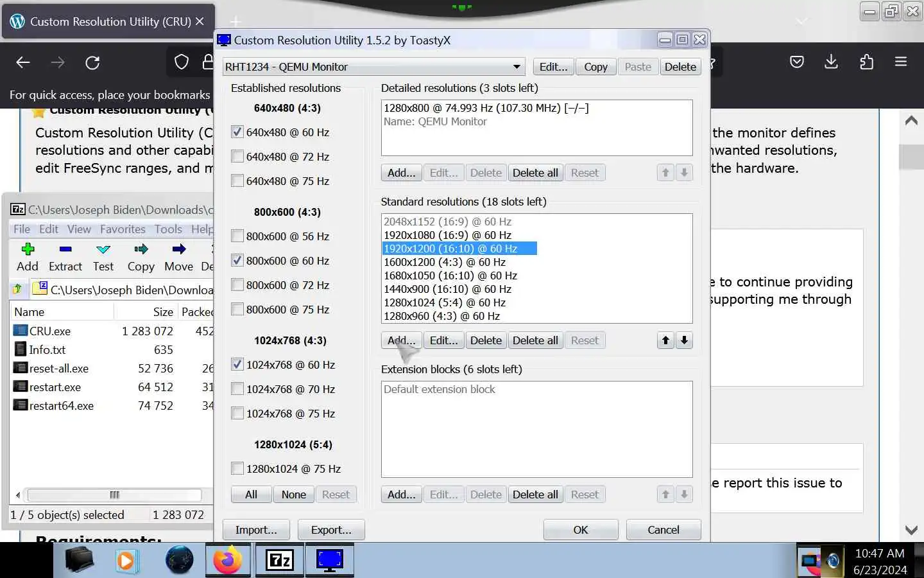Click the Copy button in CRU

pyautogui.click(x=595, y=67)
